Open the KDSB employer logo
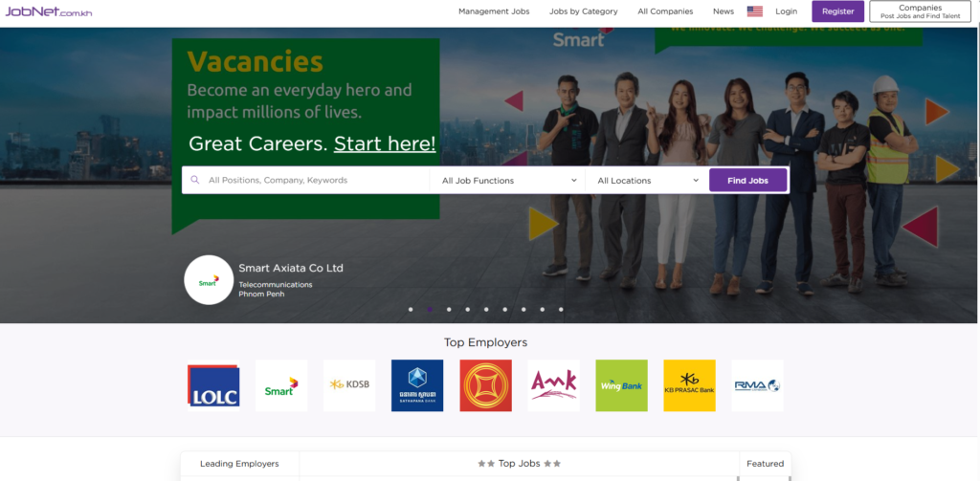Image resolution: width=980 pixels, height=481 pixels. click(349, 385)
